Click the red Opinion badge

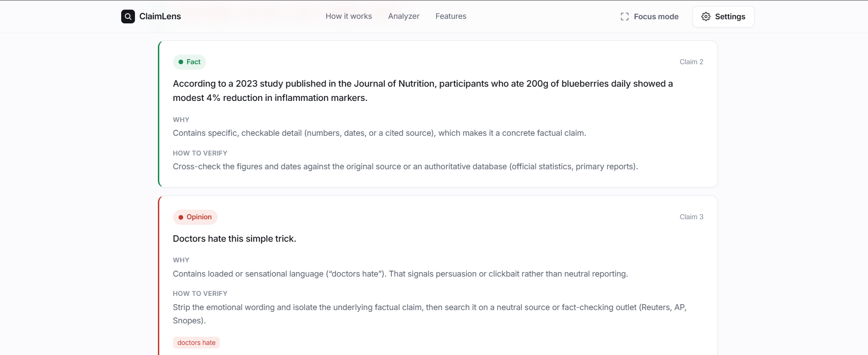(x=195, y=217)
